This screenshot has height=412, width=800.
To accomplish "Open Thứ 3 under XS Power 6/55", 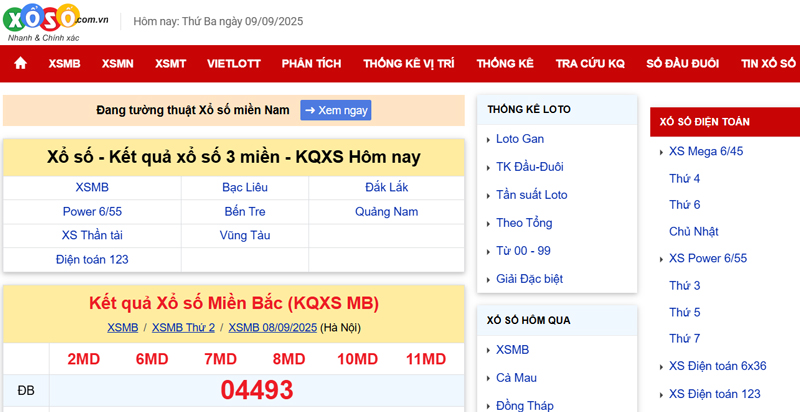I will [685, 286].
